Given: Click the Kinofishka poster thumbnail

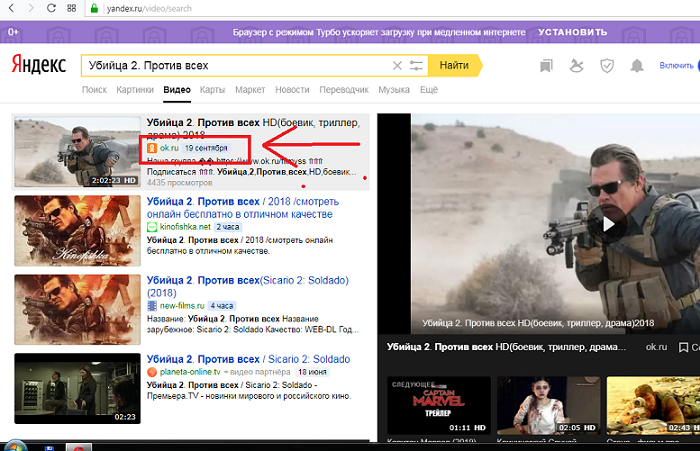Looking at the screenshot, I should 77,231.
